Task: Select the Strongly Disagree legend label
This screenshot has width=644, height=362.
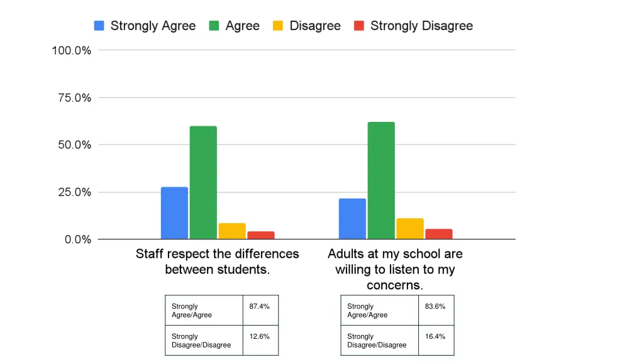Action: [x=422, y=26]
